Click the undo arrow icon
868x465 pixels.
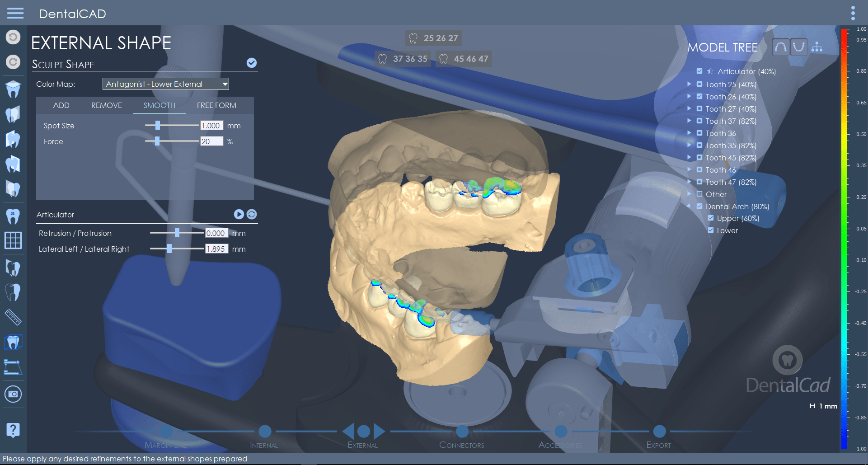pyautogui.click(x=13, y=37)
